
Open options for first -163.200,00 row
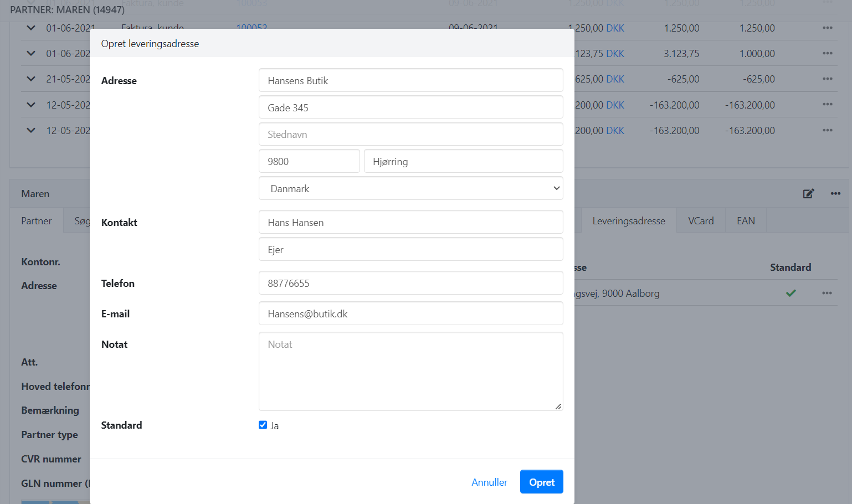828,104
